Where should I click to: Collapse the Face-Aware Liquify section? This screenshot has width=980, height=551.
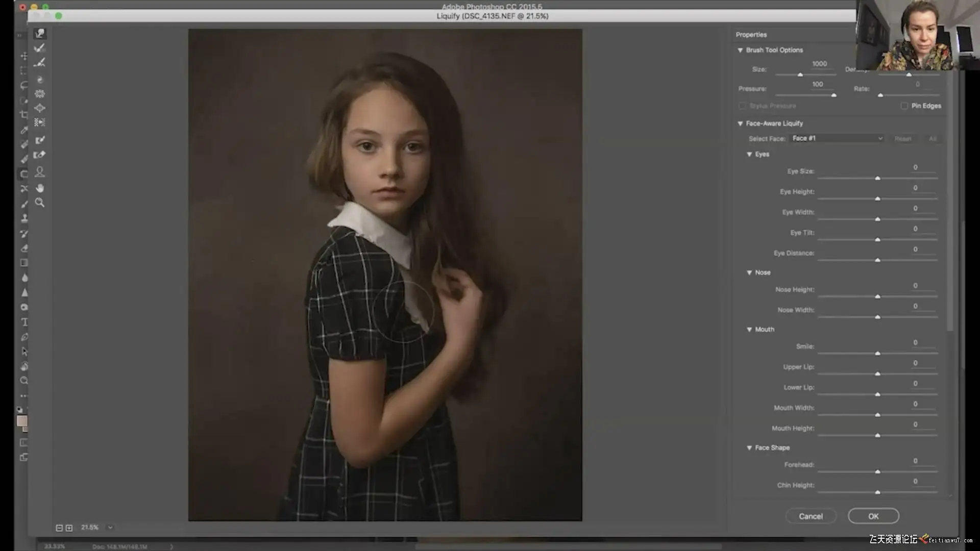tap(740, 123)
